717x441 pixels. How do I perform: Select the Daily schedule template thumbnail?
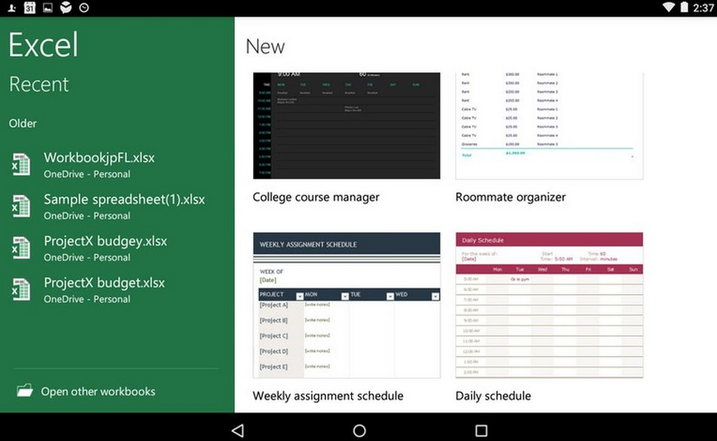(x=549, y=305)
